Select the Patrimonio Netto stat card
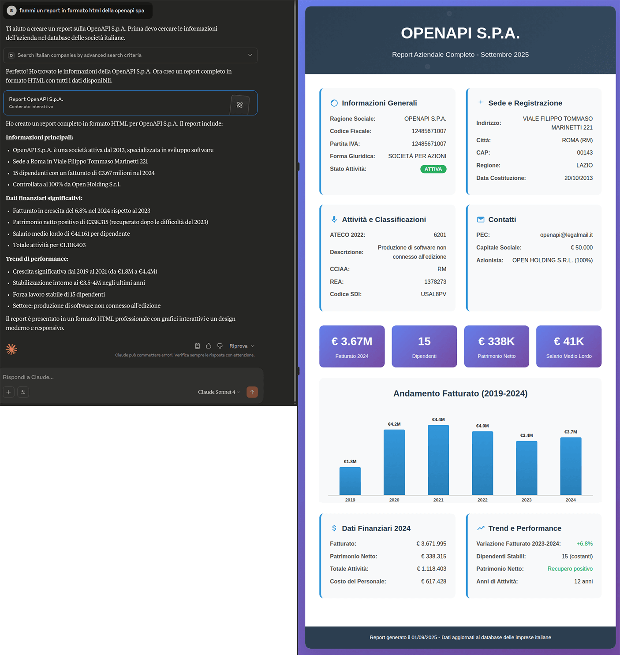 [x=497, y=346]
